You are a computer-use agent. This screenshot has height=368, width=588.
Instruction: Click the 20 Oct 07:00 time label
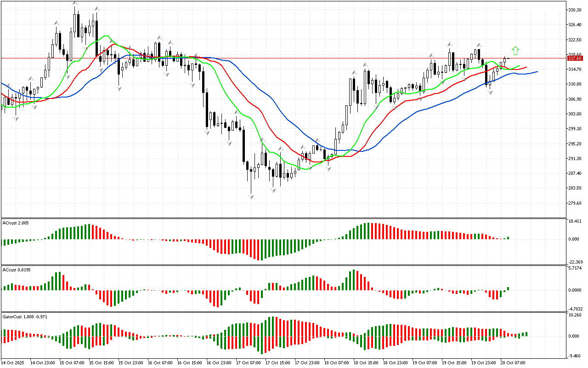pyautogui.click(x=513, y=363)
